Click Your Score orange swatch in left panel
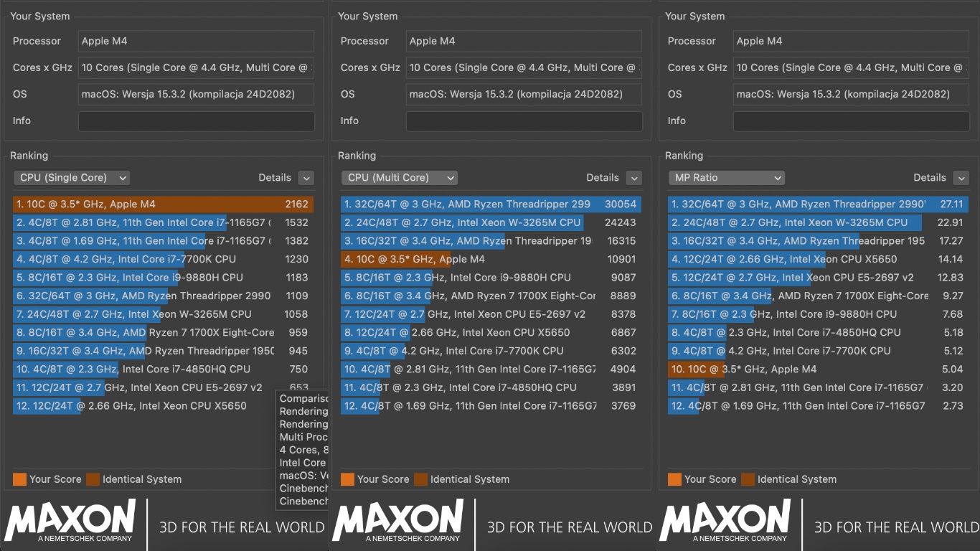This screenshot has height=551, width=980. click(19, 479)
